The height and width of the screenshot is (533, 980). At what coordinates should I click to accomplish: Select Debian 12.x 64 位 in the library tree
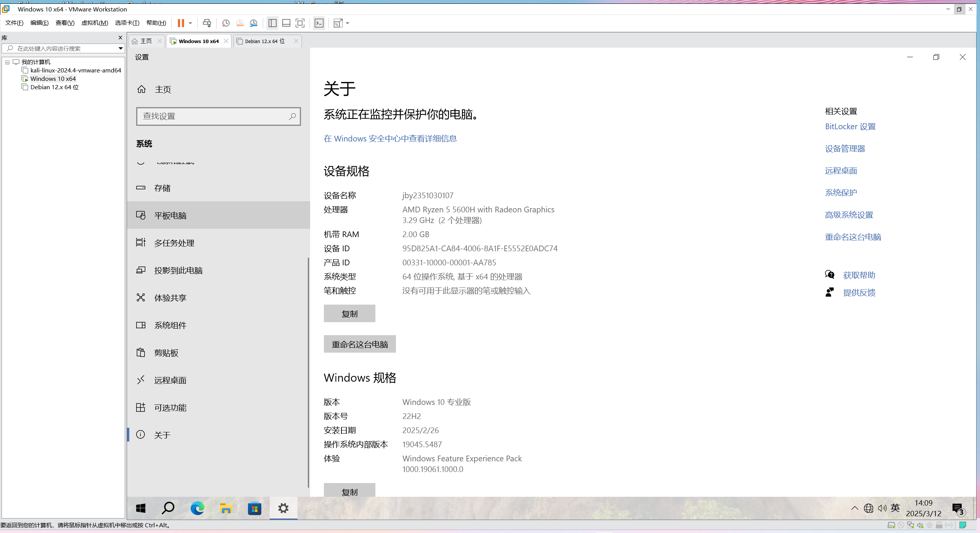pyautogui.click(x=55, y=87)
